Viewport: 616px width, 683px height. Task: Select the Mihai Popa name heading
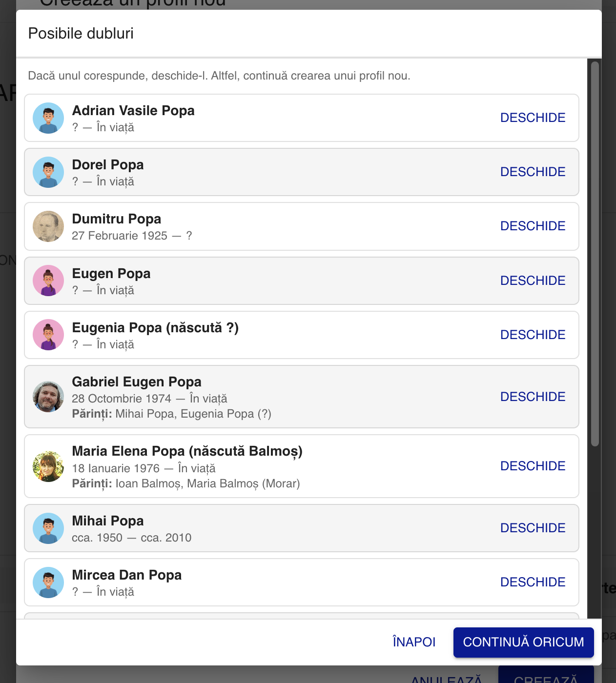[x=108, y=521]
